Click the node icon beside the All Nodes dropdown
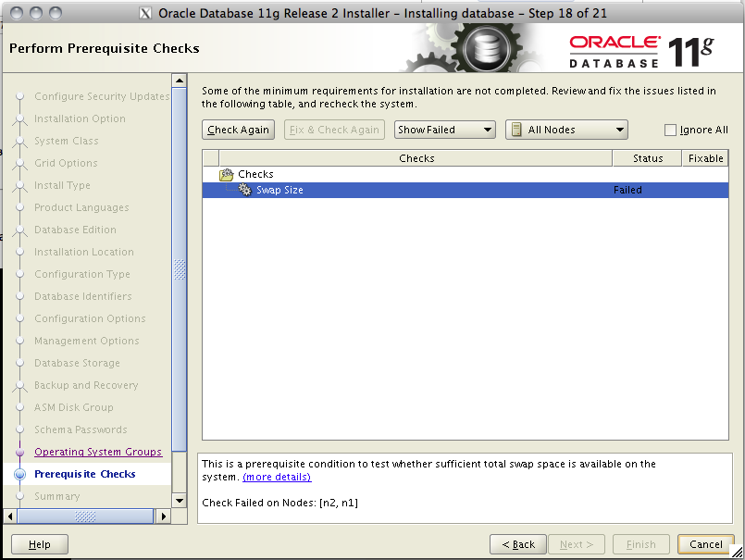Screen dimensions: 745x560 click(x=518, y=130)
